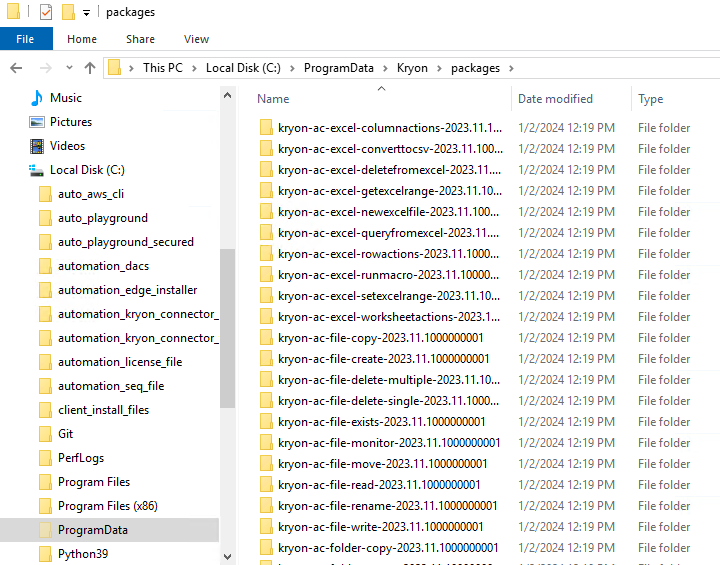This screenshot has width=720, height=565.
Task: Click folder icon of kryon-ac-excel-getexcelrange
Action: tap(266, 191)
